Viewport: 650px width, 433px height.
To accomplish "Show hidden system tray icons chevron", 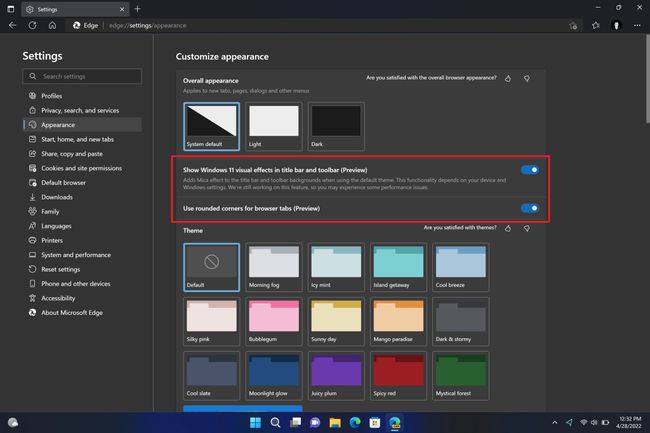I will point(555,423).
